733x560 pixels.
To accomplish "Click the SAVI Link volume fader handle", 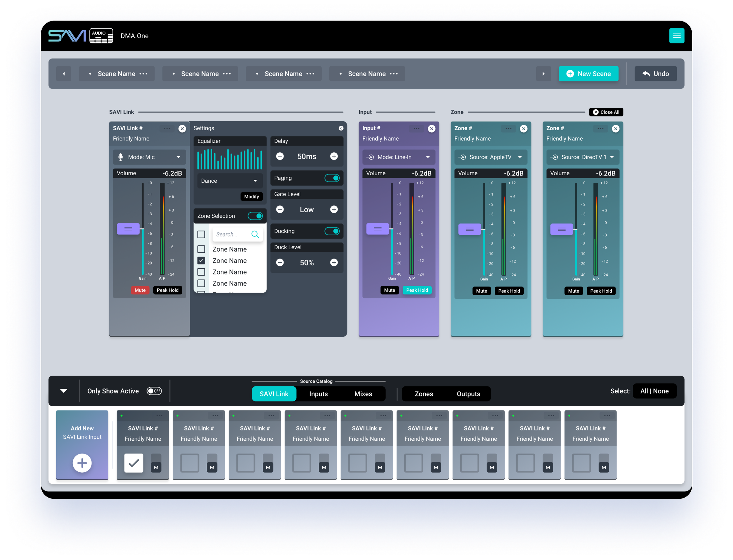I will coord(128,229).
